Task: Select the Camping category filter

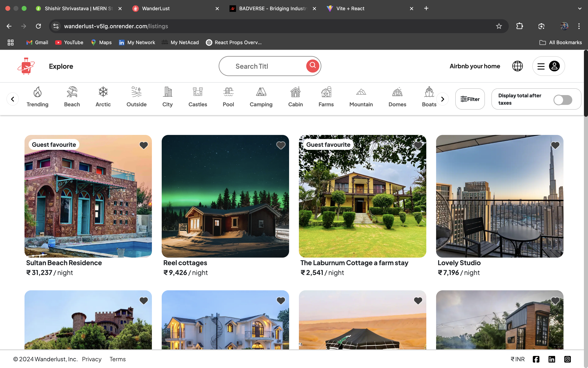Action: pos(261,97)
